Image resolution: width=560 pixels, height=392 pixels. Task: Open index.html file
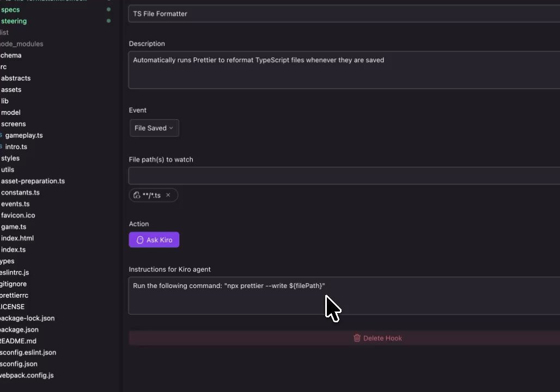[x=17, y=238]
